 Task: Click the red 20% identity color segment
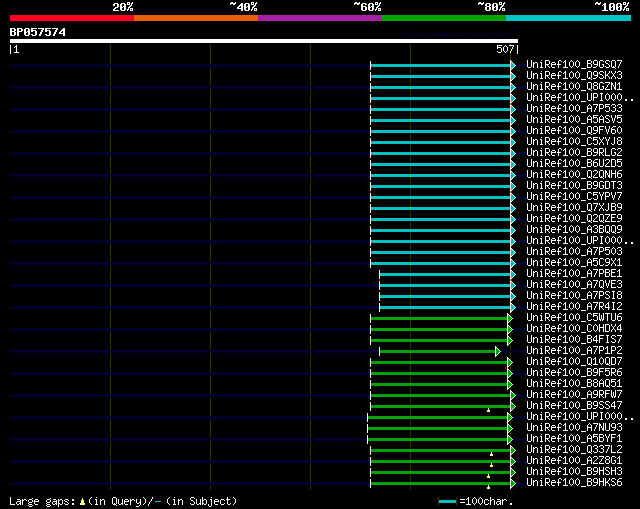pos(72,18)
